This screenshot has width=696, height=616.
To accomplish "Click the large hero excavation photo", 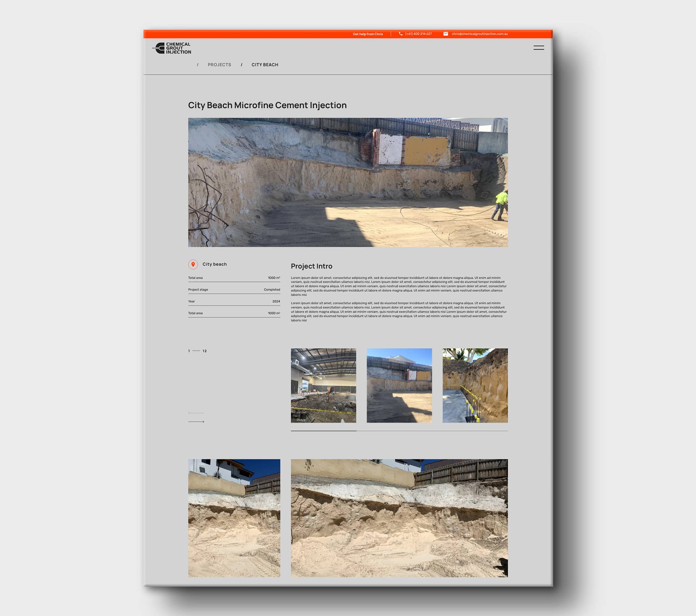I will coord(348,182).
